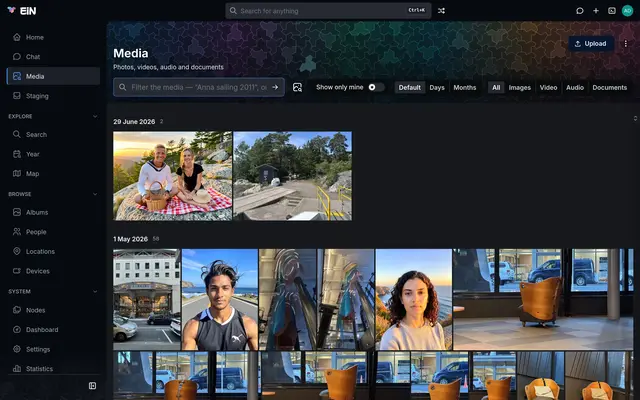The height and width of the screenshot is (400, 640).
Task: Filter to Images only
Action: 520,87
